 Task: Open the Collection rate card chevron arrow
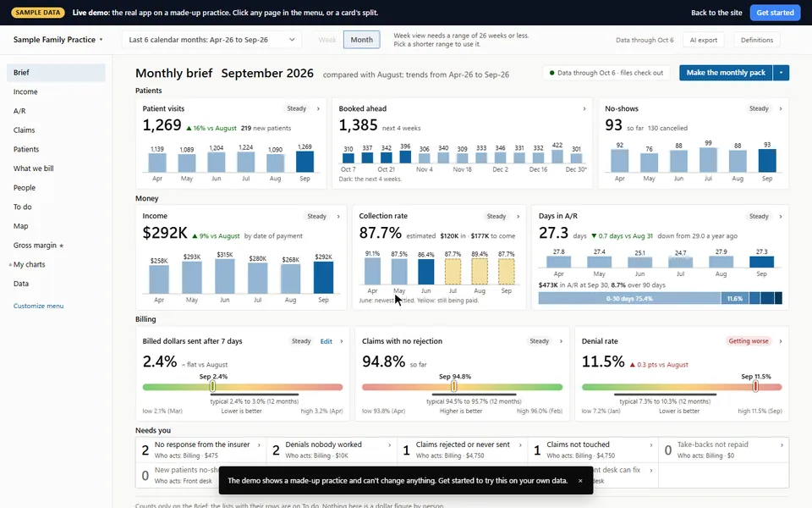(518, 217)
